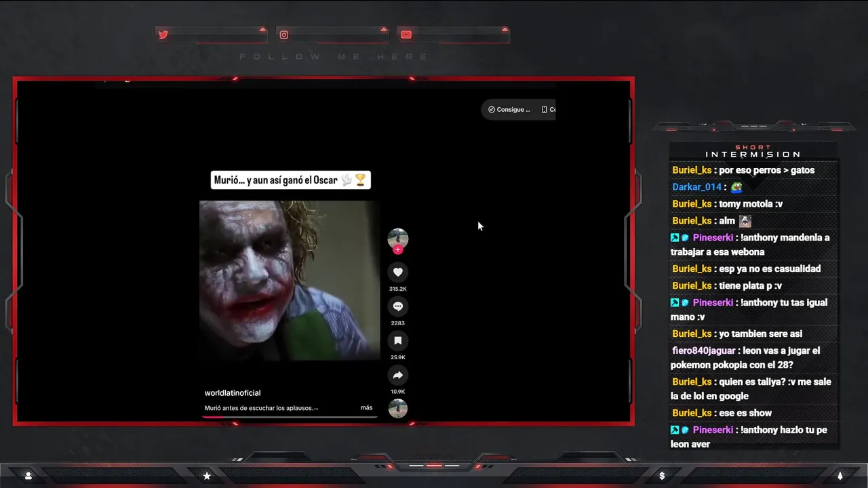Viewport: 868px width, 488px height.
Task: Click fiero840jaguar username in chat
Action: (x=704, y=351)
